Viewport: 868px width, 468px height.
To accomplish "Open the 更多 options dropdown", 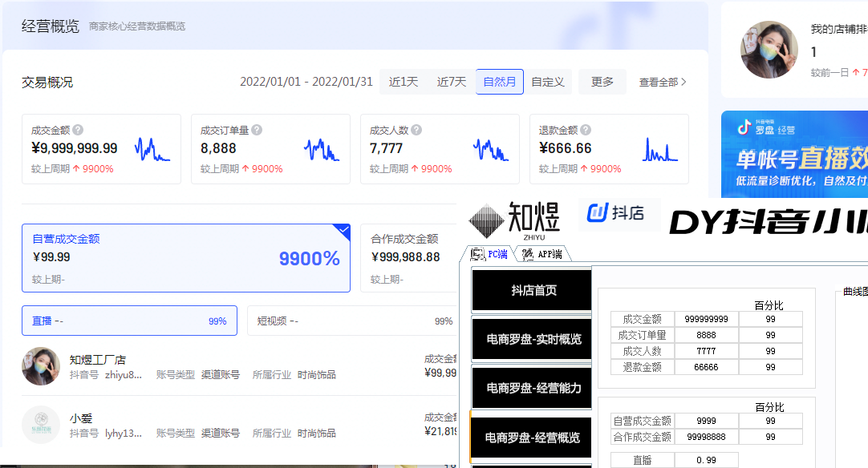I will click(x=602, y=81).
